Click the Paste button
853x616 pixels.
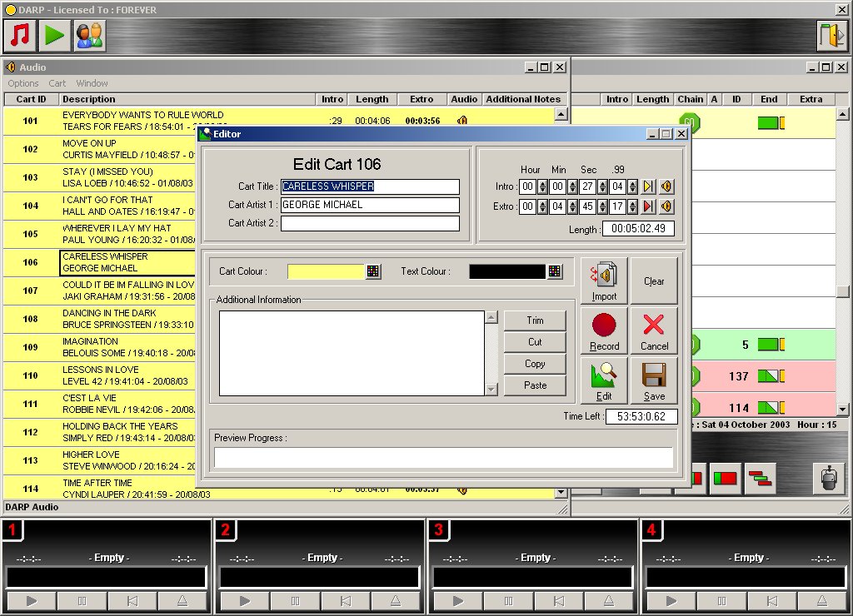tap(535, 385)
